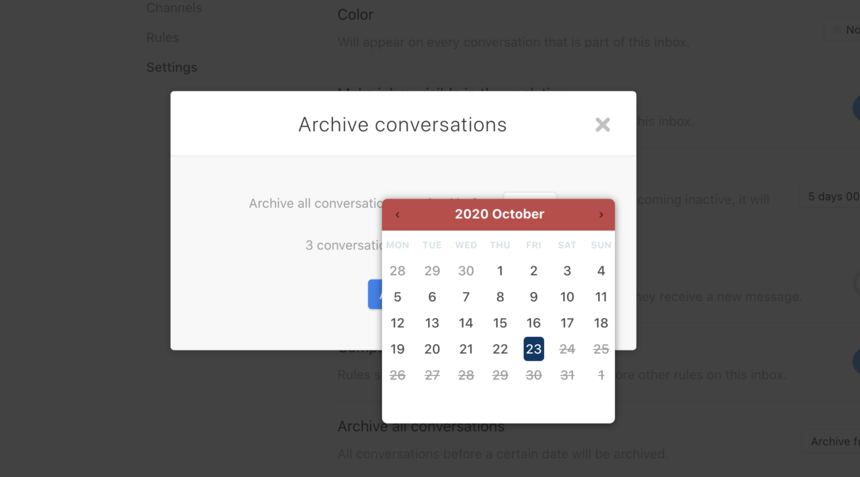Choose October 9 in date picker
860x477 pixels.
point(534,297)
